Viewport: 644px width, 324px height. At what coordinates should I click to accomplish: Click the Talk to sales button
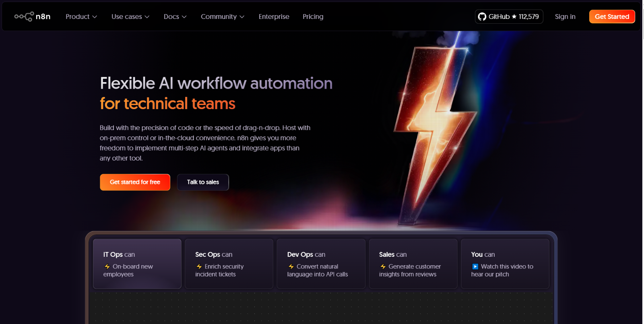coord(203,182)
